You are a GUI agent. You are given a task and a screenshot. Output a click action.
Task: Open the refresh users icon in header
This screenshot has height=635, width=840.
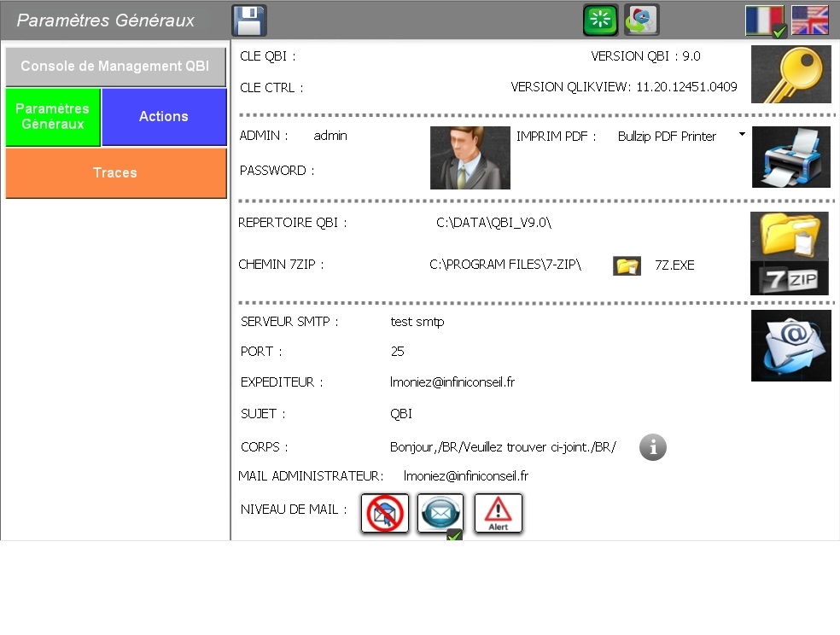point(641,20)
